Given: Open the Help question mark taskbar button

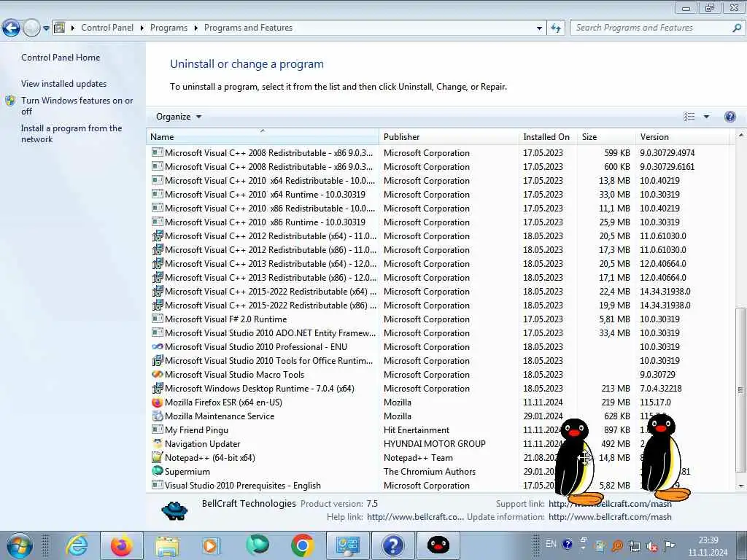Looking at the screenshot, I should click(392, 545).
